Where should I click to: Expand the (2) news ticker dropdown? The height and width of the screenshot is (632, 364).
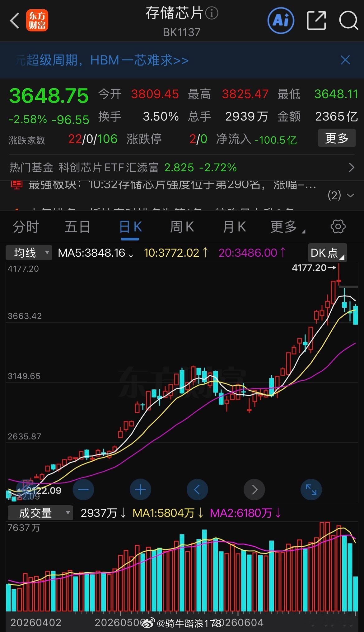tap(341, 195)
